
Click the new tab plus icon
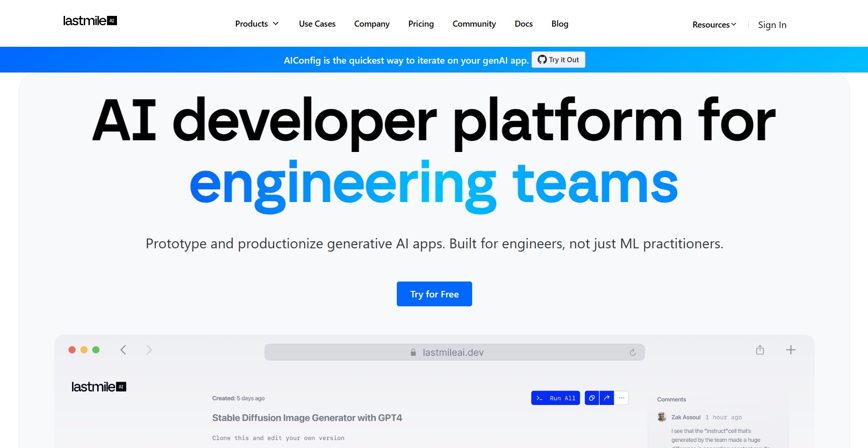[x=791, y=350]
